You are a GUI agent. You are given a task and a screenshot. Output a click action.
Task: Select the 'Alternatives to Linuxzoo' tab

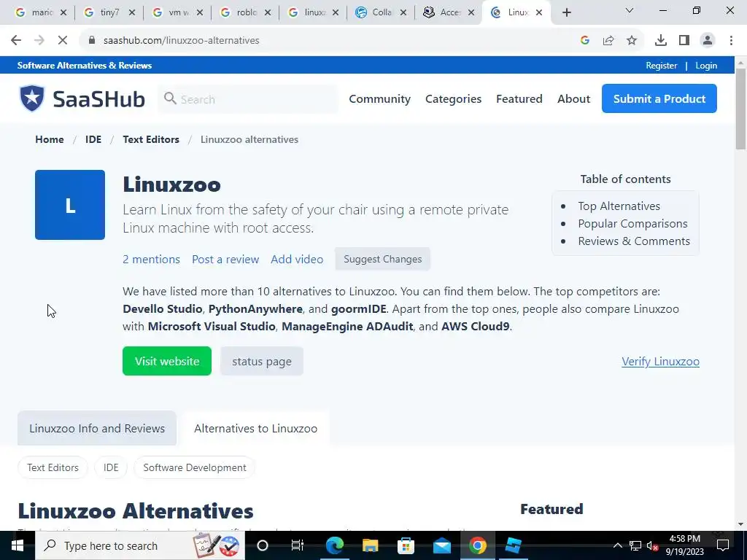256,429
